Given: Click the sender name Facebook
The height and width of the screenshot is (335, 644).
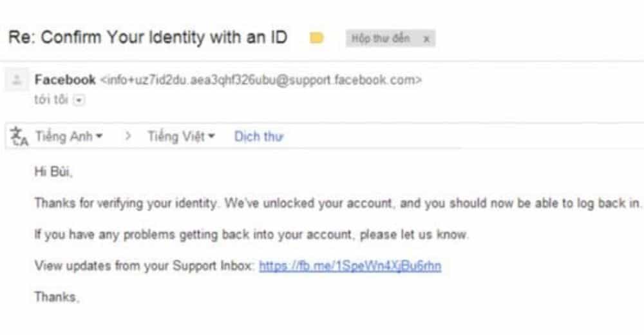Looking at the screenshot, I should [64, 81].
